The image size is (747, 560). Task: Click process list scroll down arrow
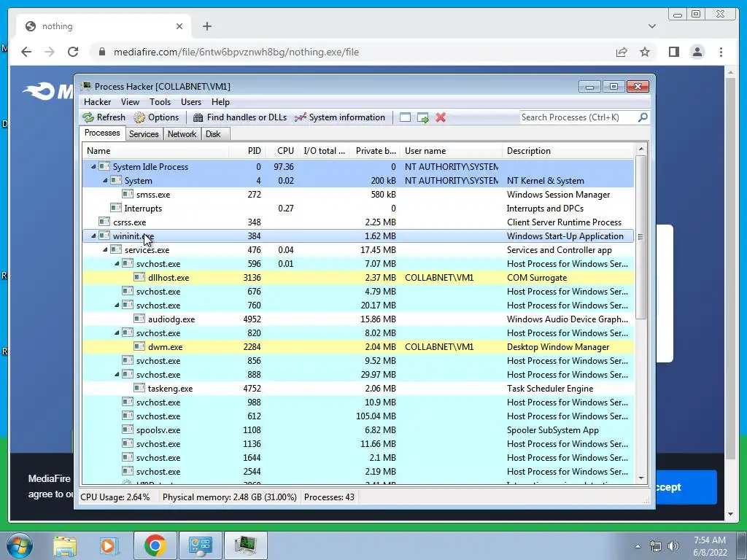point(640,478)
